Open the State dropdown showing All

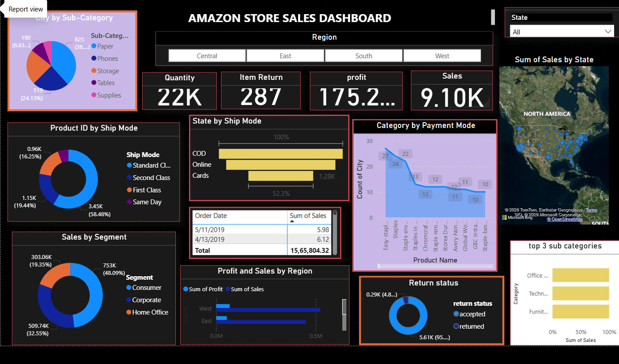[x=562, y=32]
